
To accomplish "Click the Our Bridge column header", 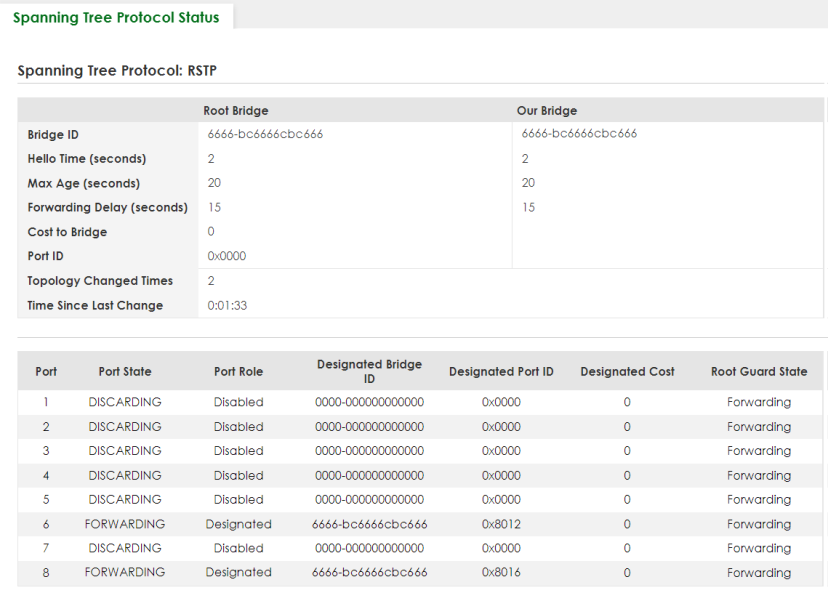I will point(546,111).
